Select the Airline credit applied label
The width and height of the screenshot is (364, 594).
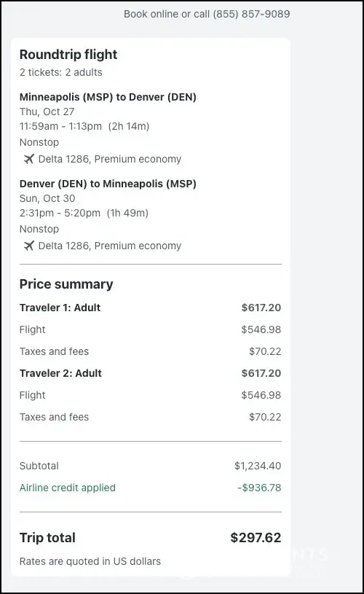pyautogui.click(x=68, y=488)
